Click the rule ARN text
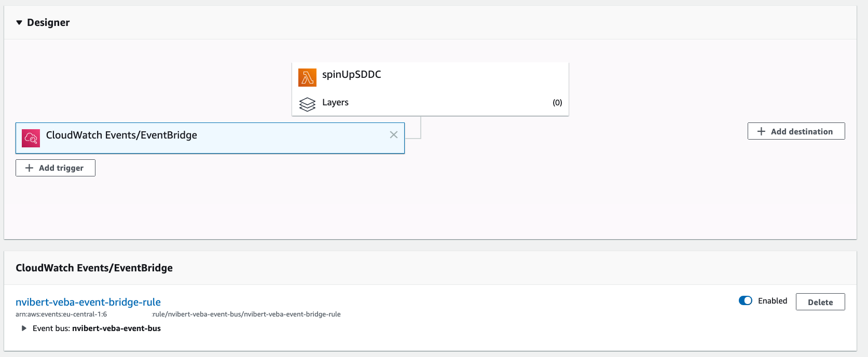This screenshot has width=868, height=357. tap(246, 314)
